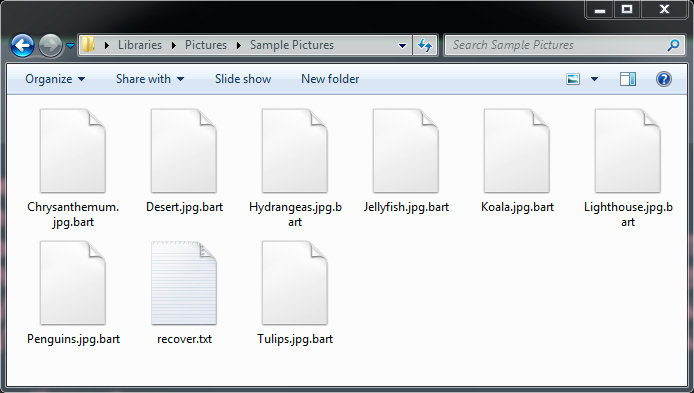Expand the address bar history dropdown

(x=402, y=45)
